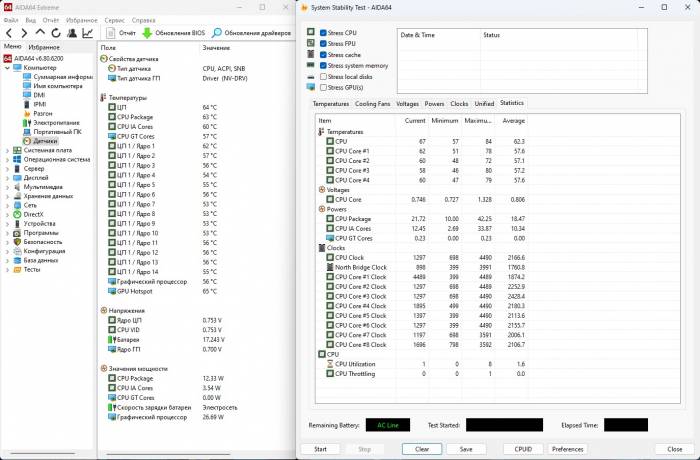Screen dimensions: 700x460
Task: Select Имя компьютера tree item
Action: pos(58,86)
